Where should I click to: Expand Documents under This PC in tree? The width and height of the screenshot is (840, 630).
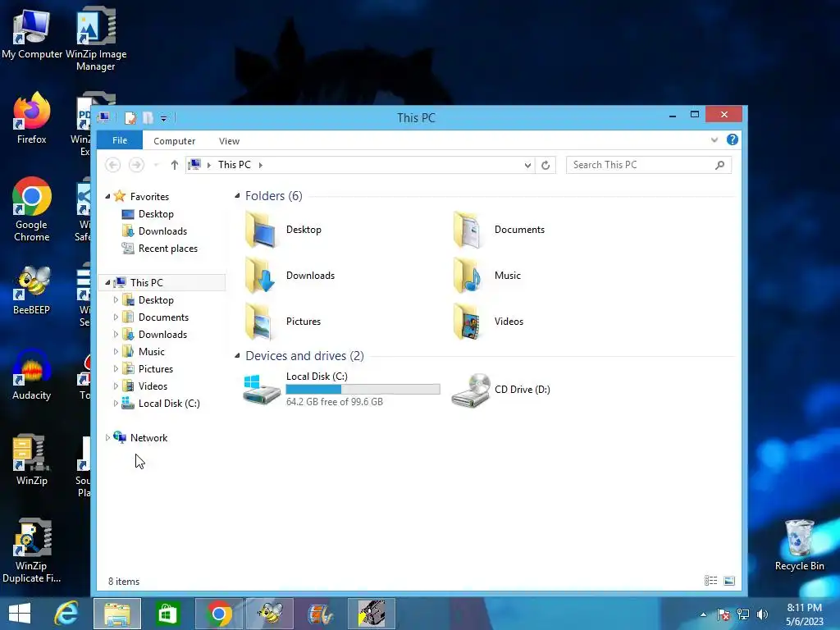116,317
